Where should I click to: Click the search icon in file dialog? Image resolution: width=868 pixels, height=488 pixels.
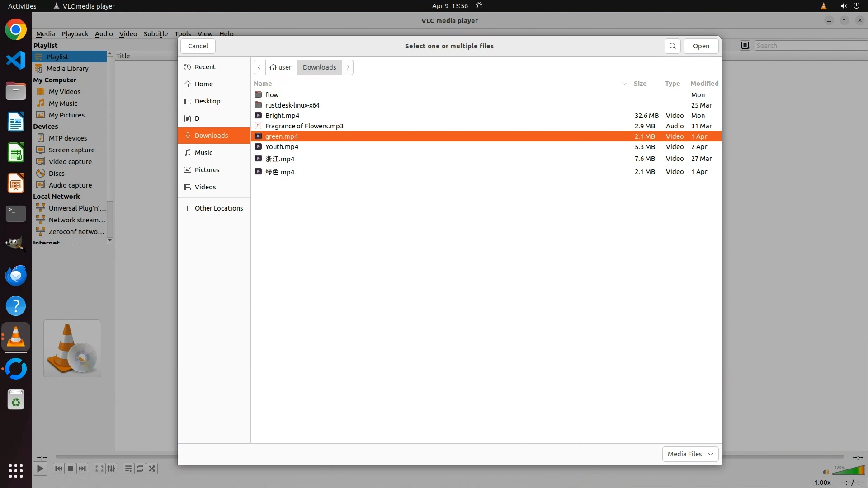(672, 46)
